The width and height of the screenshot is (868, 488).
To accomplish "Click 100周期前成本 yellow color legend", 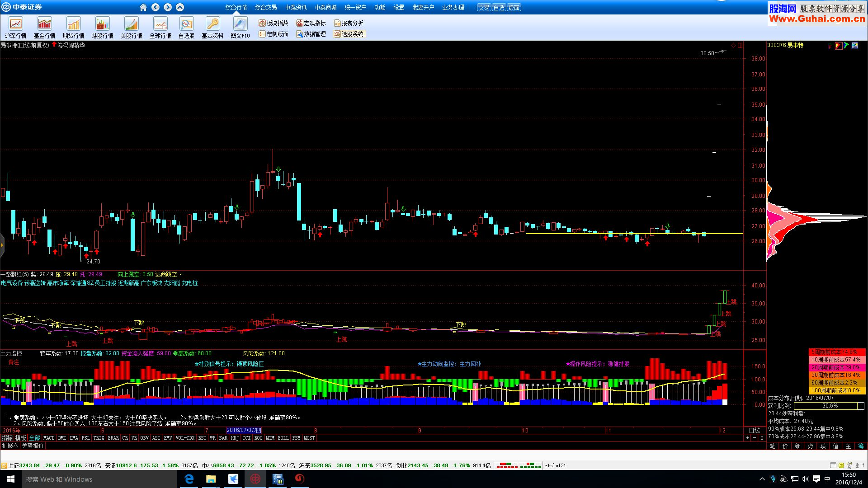I will pos(837,390).
